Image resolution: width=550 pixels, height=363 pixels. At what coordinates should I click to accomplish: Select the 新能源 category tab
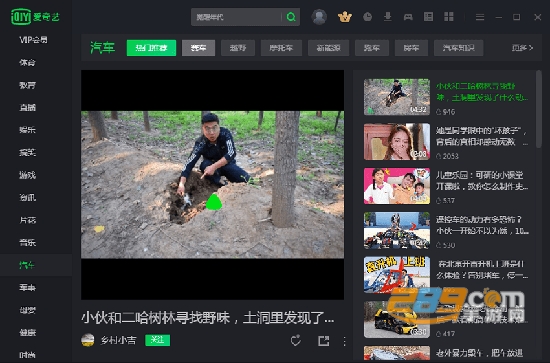(328, 48)
